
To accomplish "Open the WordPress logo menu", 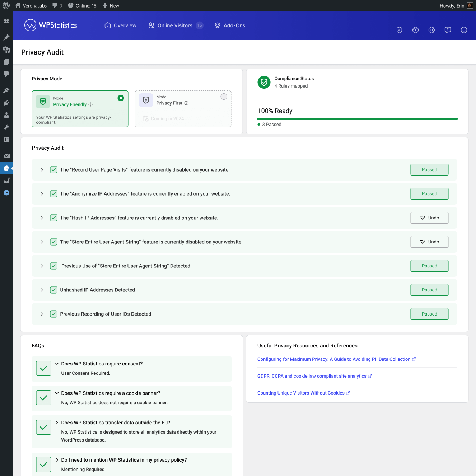I will pyautogui.click(x=6, y=5).
